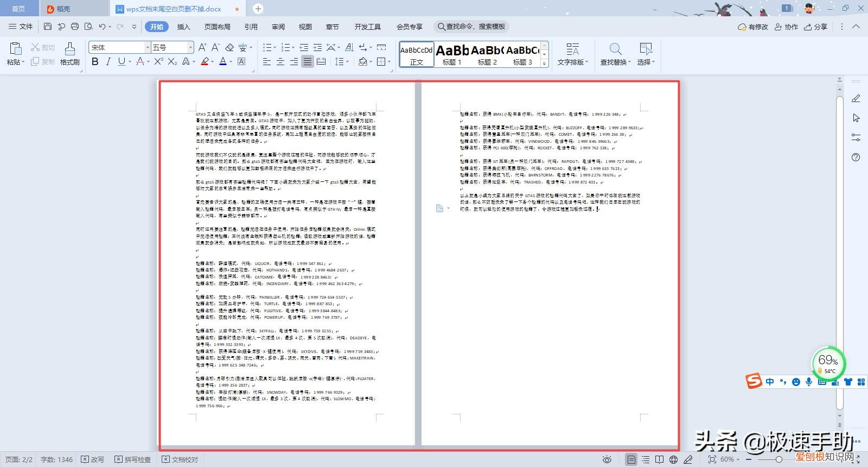Click the increase font size icon
Viewport: 868px width, 467px height.
coord(202,47)
